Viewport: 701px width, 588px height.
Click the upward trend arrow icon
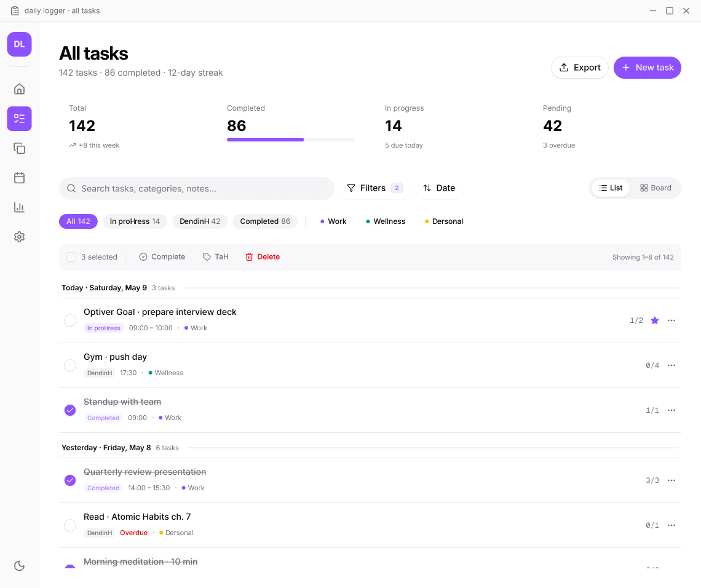point(73,145)
